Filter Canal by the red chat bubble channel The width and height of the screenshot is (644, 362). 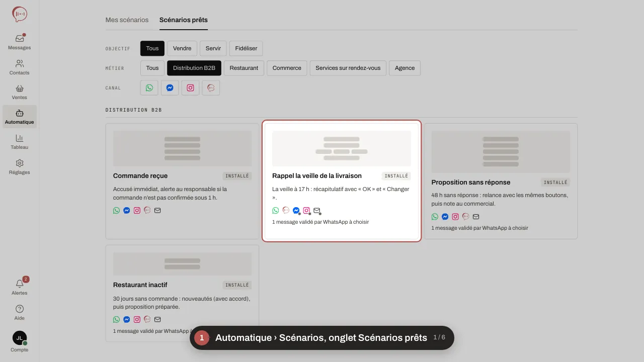[211, 88]
